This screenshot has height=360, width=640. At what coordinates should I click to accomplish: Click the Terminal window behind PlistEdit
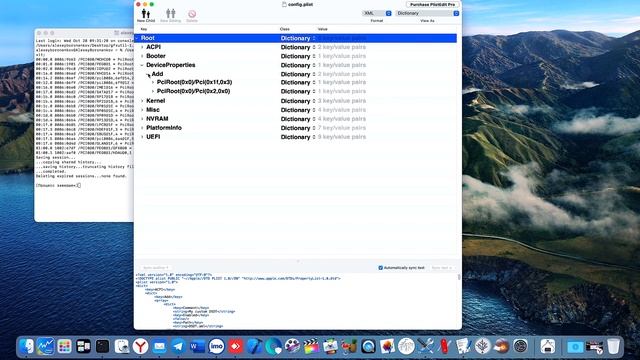84,124
